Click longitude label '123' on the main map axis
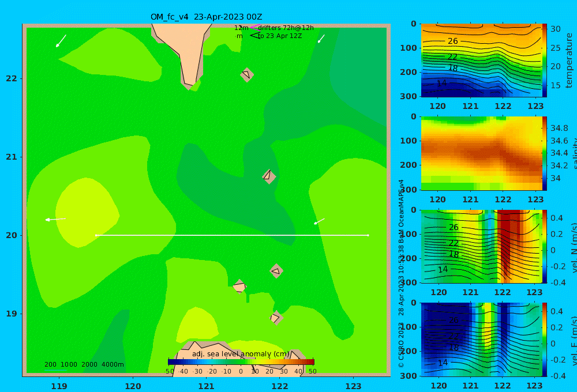Viewport: 577px width, 392px height. [353, 386]
